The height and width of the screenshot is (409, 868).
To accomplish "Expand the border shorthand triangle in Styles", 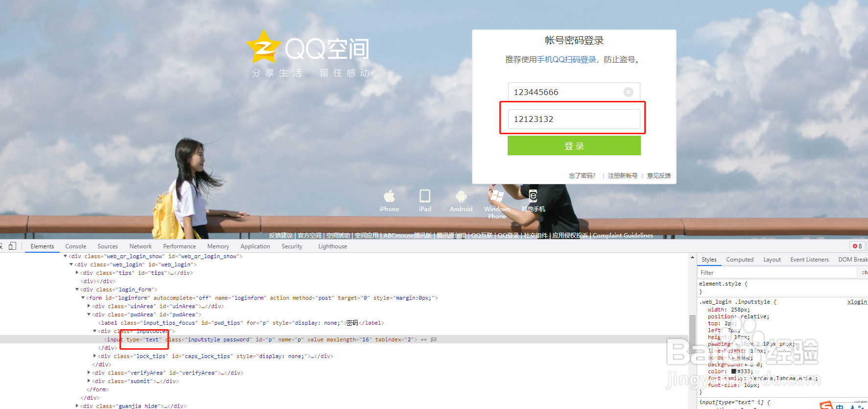I will [733, 358].
